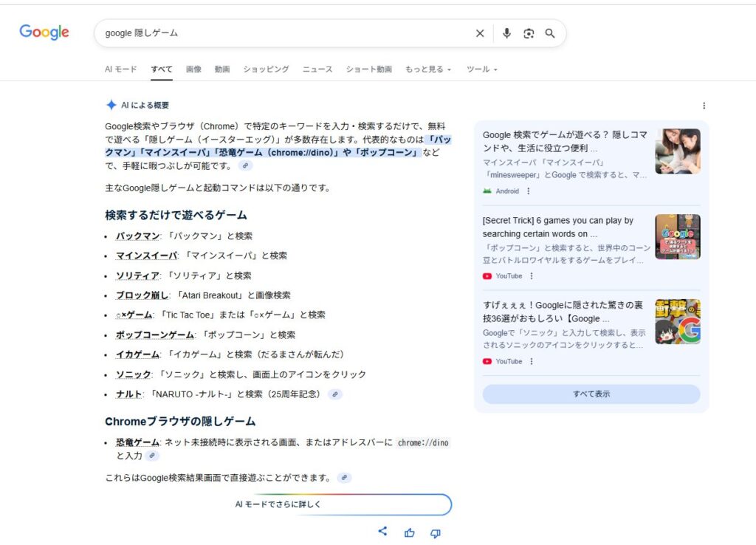
Task: Click the Google logo
Action: pos(44,32)
